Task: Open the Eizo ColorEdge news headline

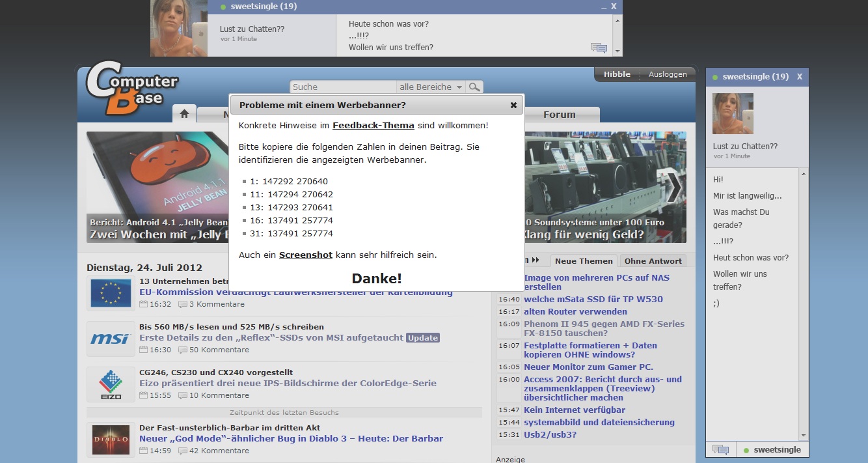Action: point(288,383)
